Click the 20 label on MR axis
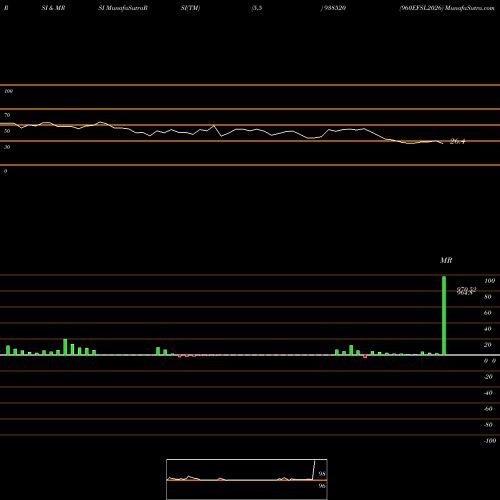The image size is (500, 500). [x=488, y=345]
